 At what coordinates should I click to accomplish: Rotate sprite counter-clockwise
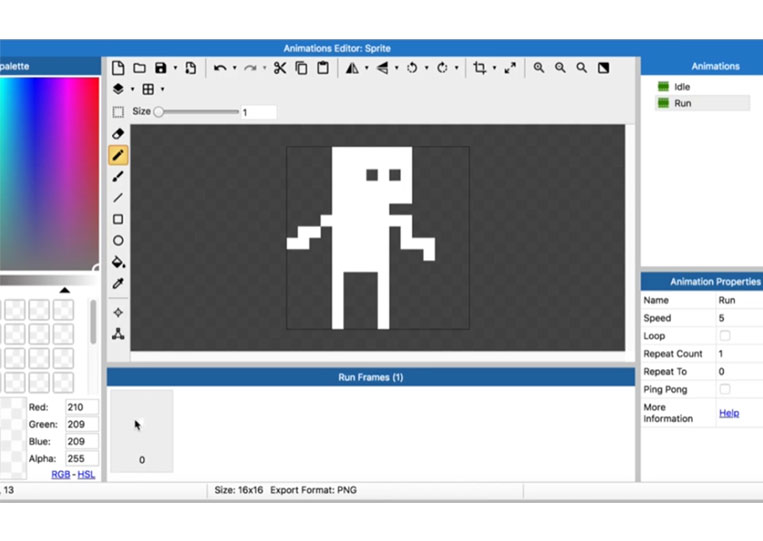pyautogui.click(x=412, y=68)
